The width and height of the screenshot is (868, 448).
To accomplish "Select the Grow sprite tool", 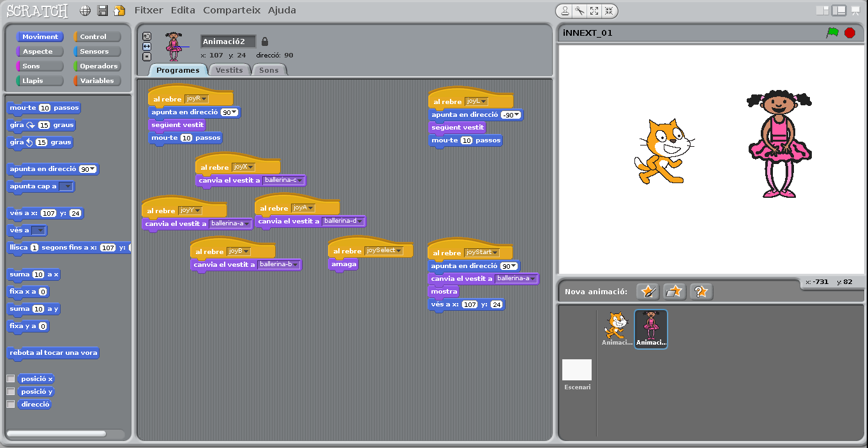I will 594,11.
